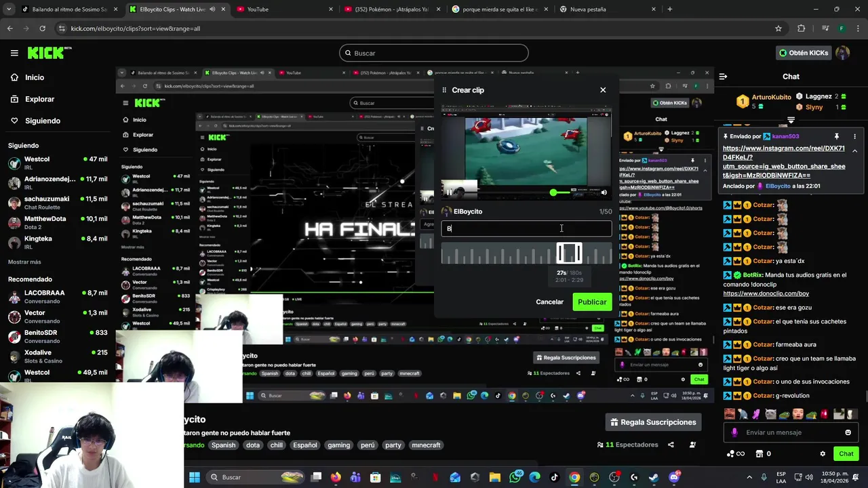
Task: Open pinned message three-dot options
Action: pyautogui.click(x=854, y=136)
